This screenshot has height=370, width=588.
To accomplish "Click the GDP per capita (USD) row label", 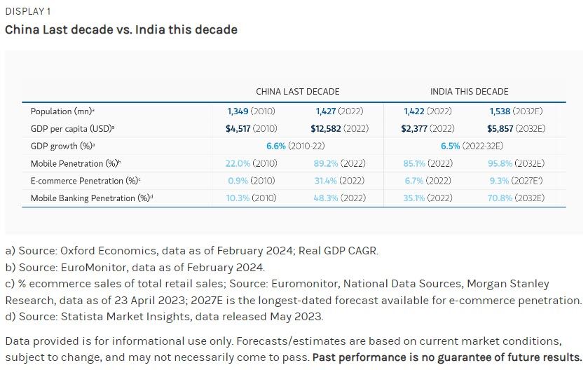I will click(72, 129).
